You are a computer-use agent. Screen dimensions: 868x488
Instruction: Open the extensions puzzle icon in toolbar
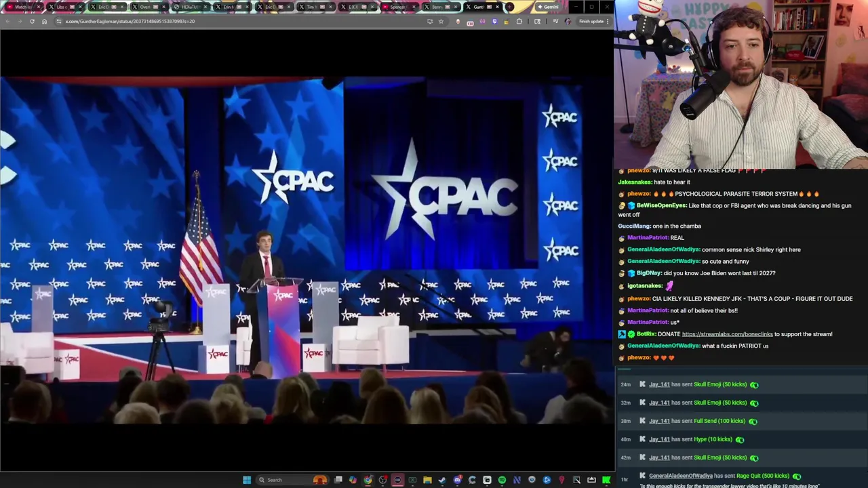[x=519, y=21]
